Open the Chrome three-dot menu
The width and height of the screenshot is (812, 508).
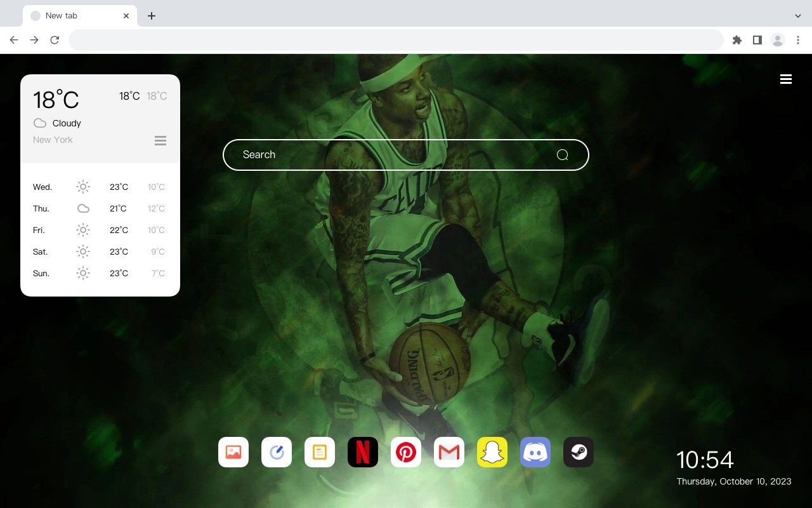[798, 40]
